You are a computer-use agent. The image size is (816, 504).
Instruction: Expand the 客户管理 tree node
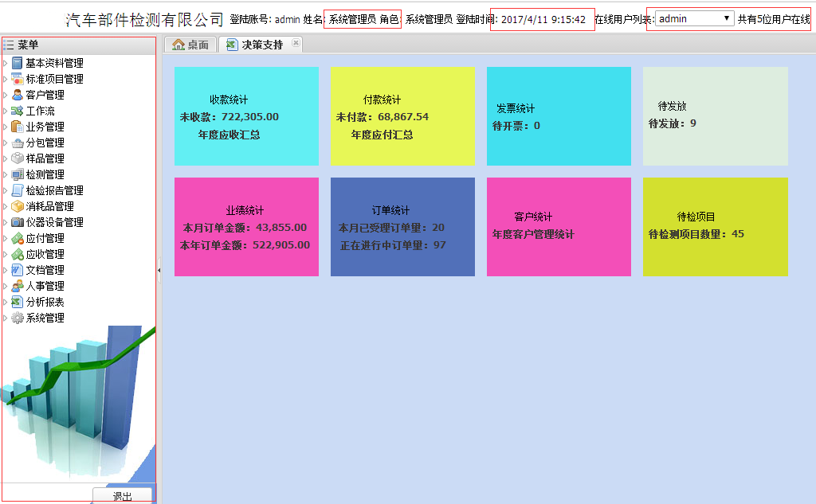coord(6,95)
